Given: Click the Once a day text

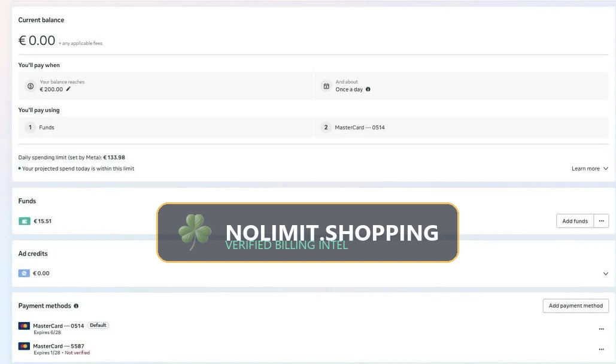Looking at the screenshot, I should (349, 89).
